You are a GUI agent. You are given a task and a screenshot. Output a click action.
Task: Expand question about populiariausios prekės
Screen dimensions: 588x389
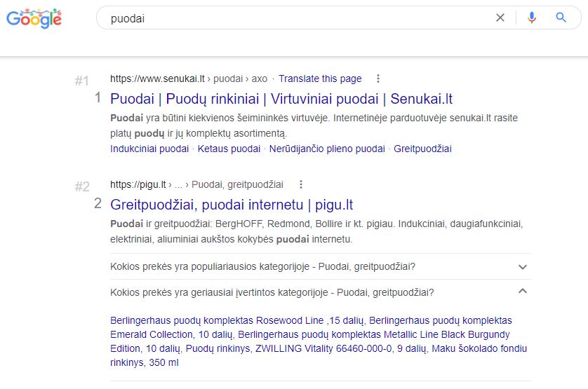point(321,266)
